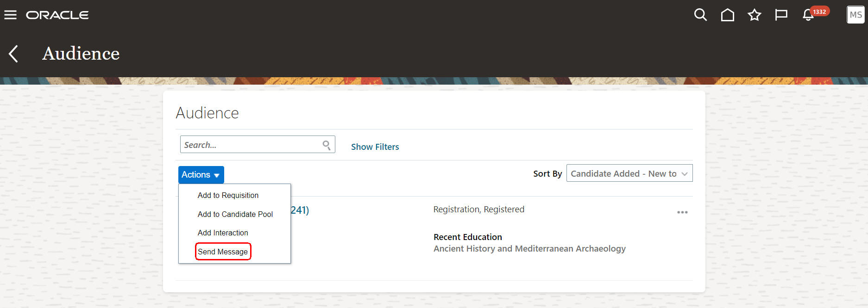Go back using the left arrow
The image size is (868, 308).
pos(13,54)
